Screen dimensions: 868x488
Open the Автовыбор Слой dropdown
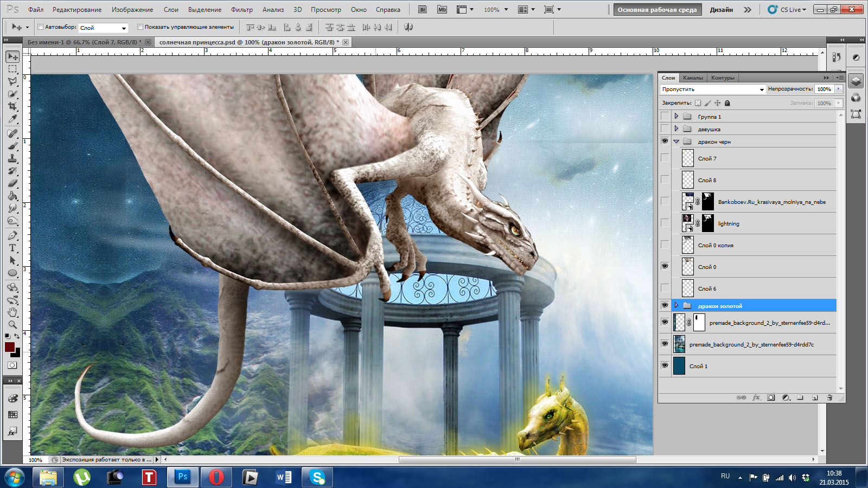(x=103, y=27)
